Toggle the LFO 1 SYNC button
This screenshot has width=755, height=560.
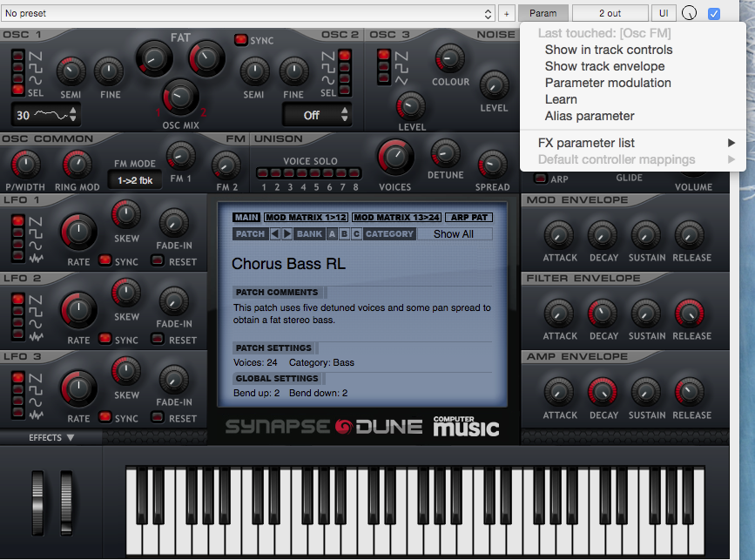click(x=105, y=260)
